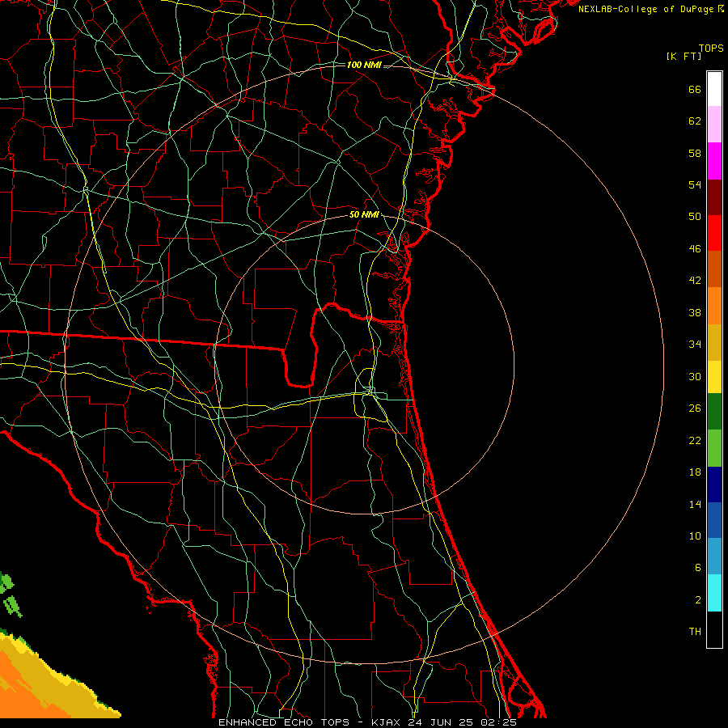Click the legend value "6"

coord(697,568)
